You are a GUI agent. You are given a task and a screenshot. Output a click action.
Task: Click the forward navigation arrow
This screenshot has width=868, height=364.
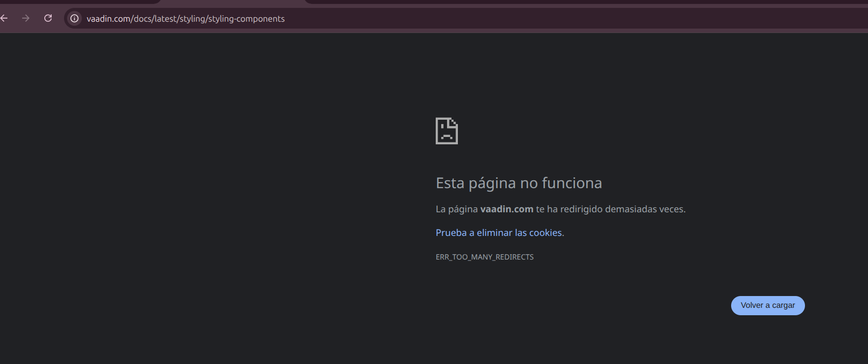[x=26, y=18]
